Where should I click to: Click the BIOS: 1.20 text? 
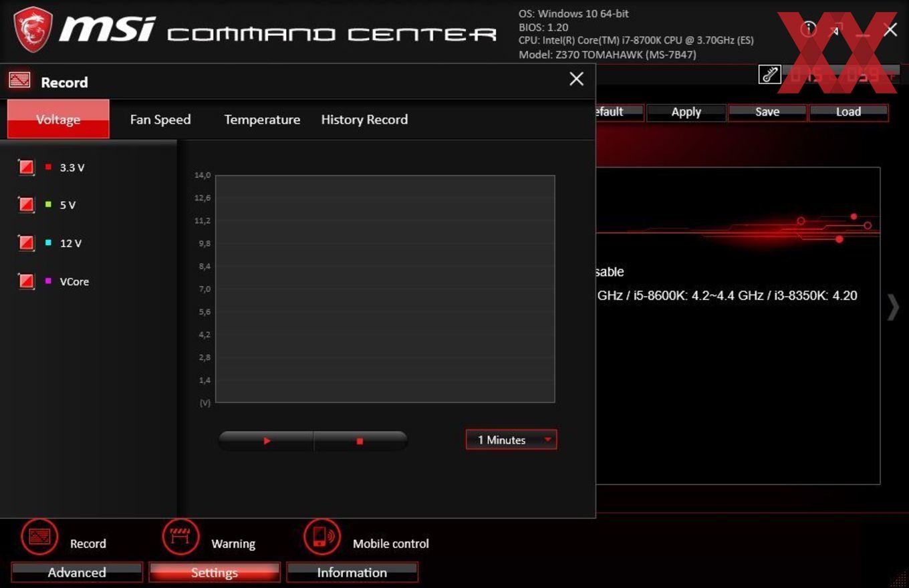pos(543,27)
